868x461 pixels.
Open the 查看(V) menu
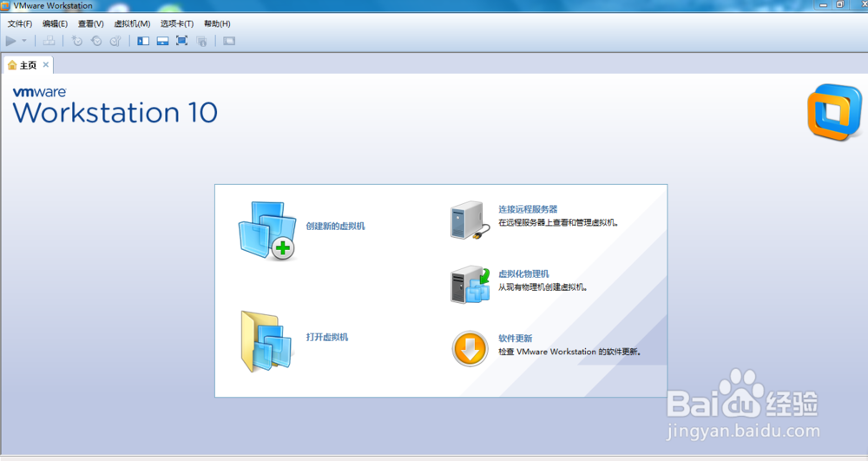pos(91,23)
